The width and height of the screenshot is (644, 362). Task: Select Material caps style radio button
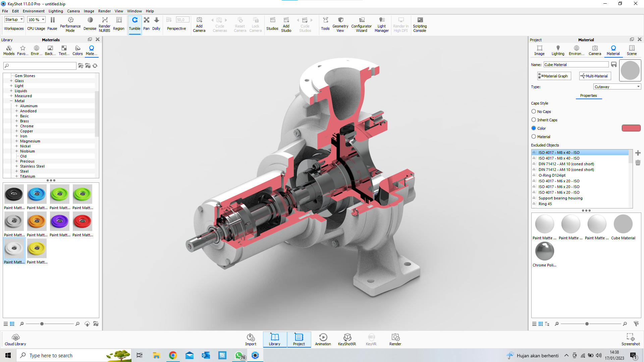pyautogui.click(x=534, y=137)
